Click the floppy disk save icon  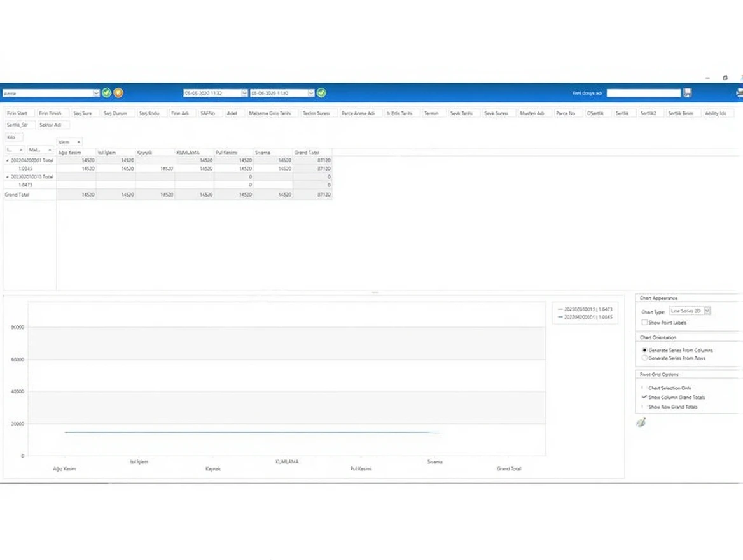click(688, 93)
